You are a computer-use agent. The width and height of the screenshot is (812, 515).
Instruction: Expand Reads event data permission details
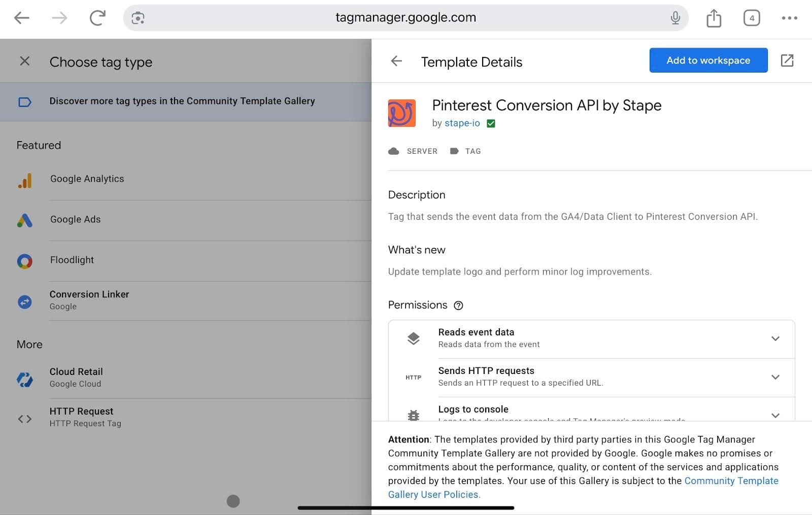pos(775,338)
